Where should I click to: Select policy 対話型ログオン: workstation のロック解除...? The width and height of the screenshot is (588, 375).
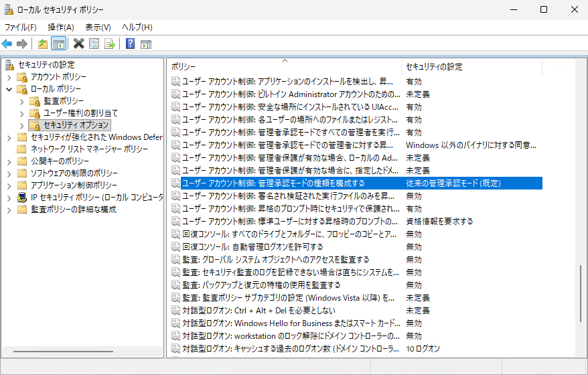click(291, 336)
